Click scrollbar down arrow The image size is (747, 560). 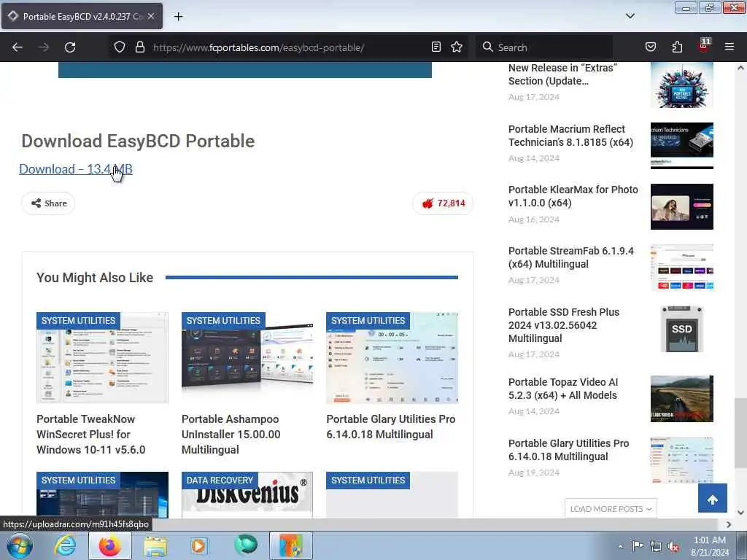tap(740, 513)
